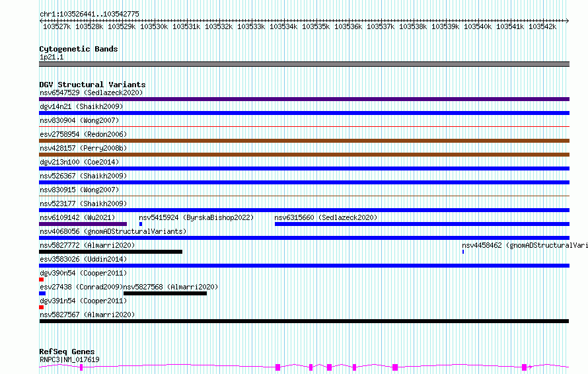The width and height of the screenshot is (588, 374).
Task: Click the purple nsv6547529 variant bar
Action: 304,99
